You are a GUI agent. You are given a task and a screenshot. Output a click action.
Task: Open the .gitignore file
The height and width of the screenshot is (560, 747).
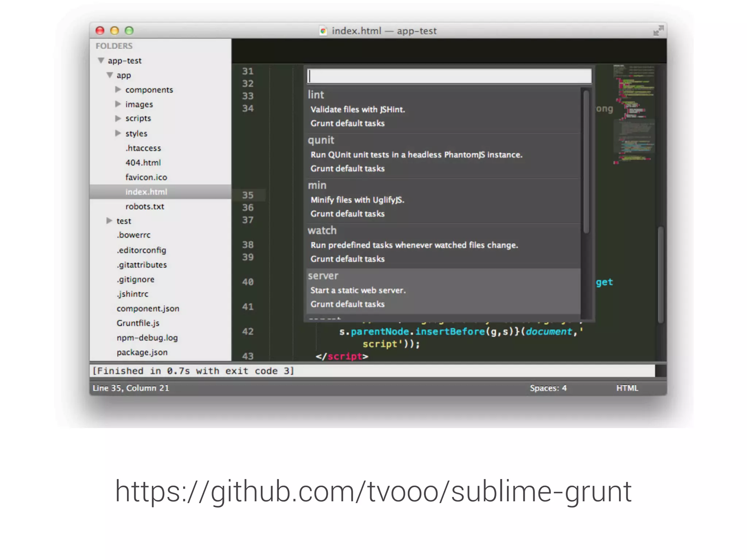pyautogui.click(x=136, y=279)
